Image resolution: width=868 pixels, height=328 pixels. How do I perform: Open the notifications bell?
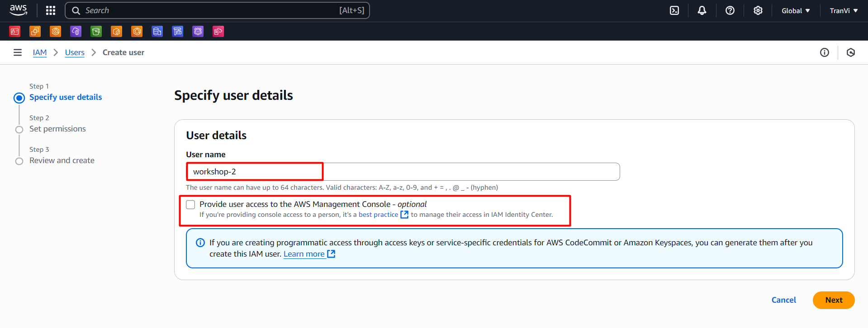[702, 10]
